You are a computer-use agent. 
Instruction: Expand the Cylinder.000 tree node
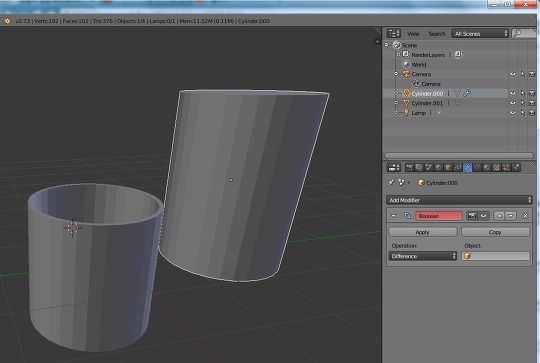point(396,93)
